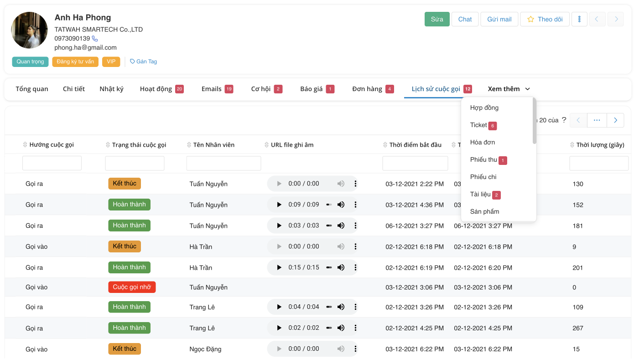639x364 pixels.
Task: Click the Tên Nhân viên filter input
Action: click(223, 163)
